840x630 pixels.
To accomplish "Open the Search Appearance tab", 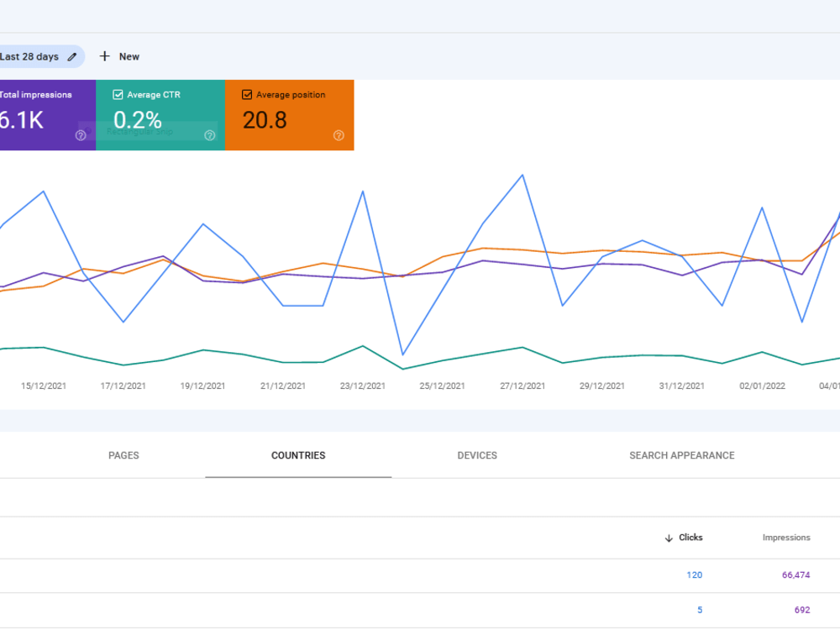I will (682, 455).
